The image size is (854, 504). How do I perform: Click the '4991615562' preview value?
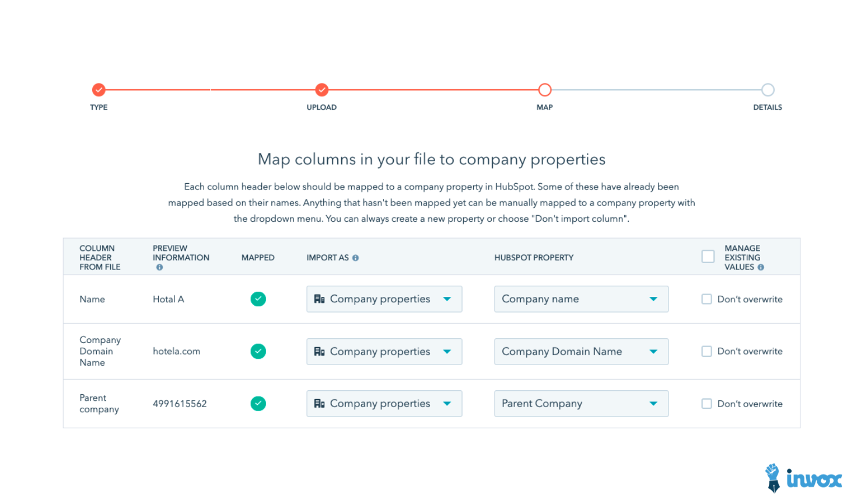tap(180, 404)
